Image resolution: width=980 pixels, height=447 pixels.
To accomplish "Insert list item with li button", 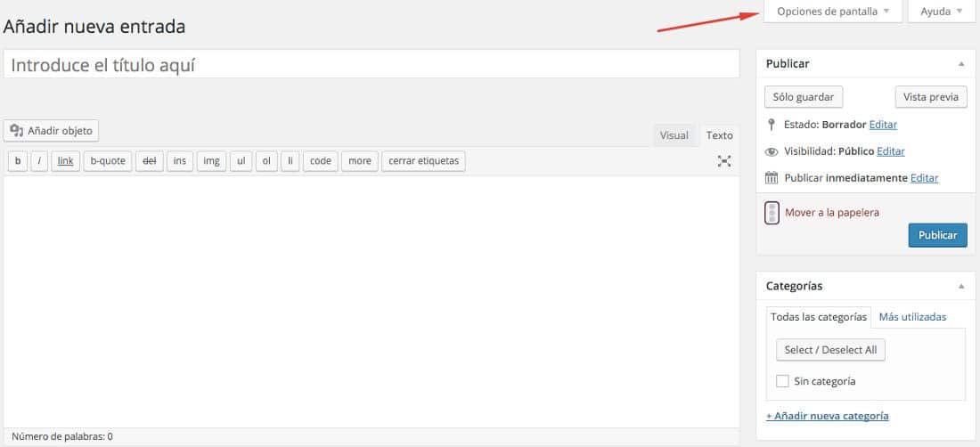I will pyautogui.click(x=290, y=161).
